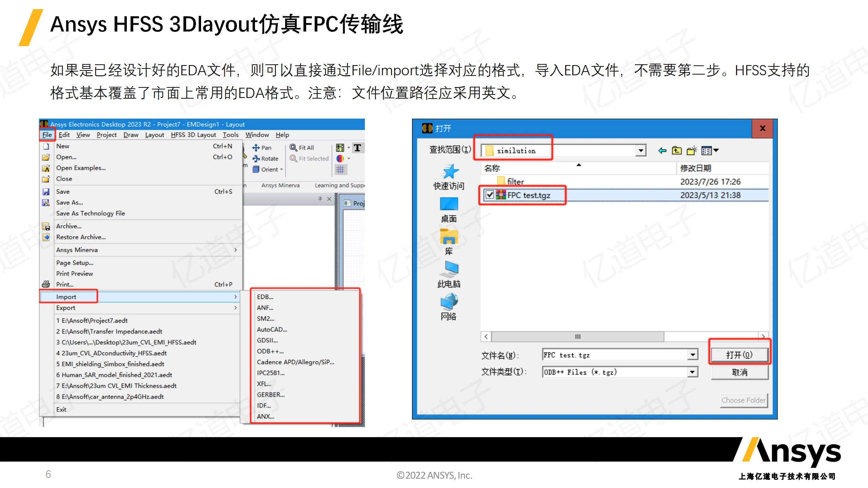Close the docked panel with X

click(x=329, y=199)
